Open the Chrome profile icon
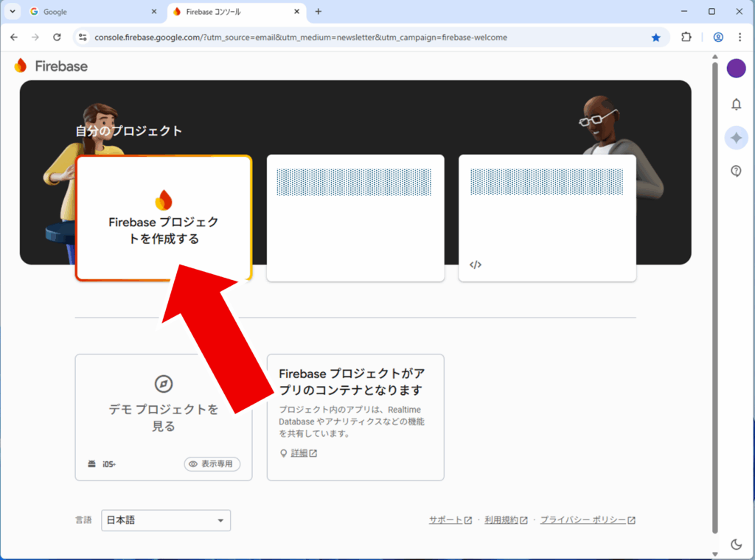The image size is (755, 560). 718,37
